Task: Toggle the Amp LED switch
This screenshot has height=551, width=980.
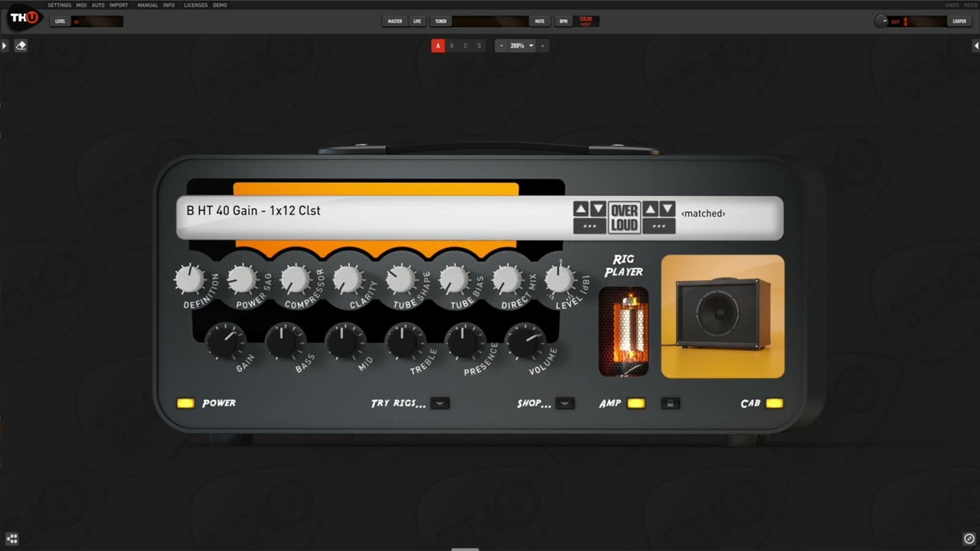Action: [x=635, y=403]
